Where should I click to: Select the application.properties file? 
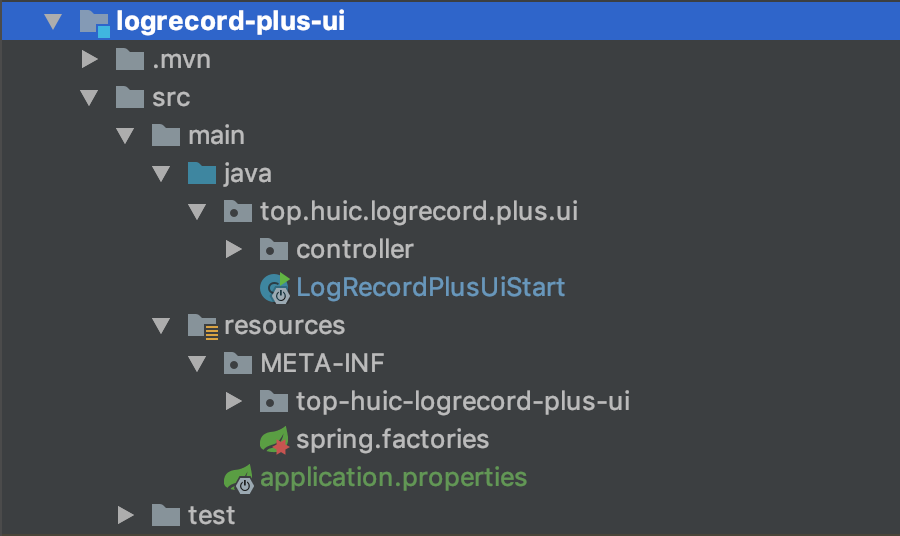[x=393, y=478]
